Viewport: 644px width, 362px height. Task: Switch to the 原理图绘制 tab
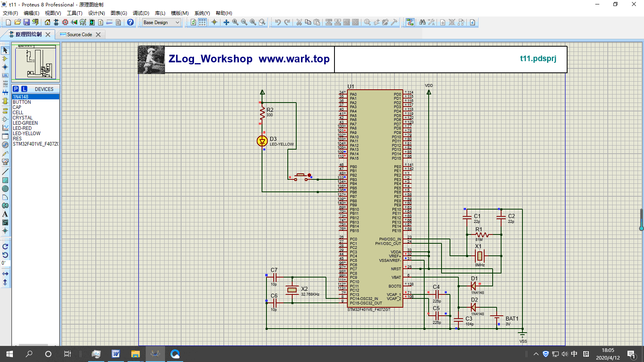pyautogui.click(x=29, y=35)
